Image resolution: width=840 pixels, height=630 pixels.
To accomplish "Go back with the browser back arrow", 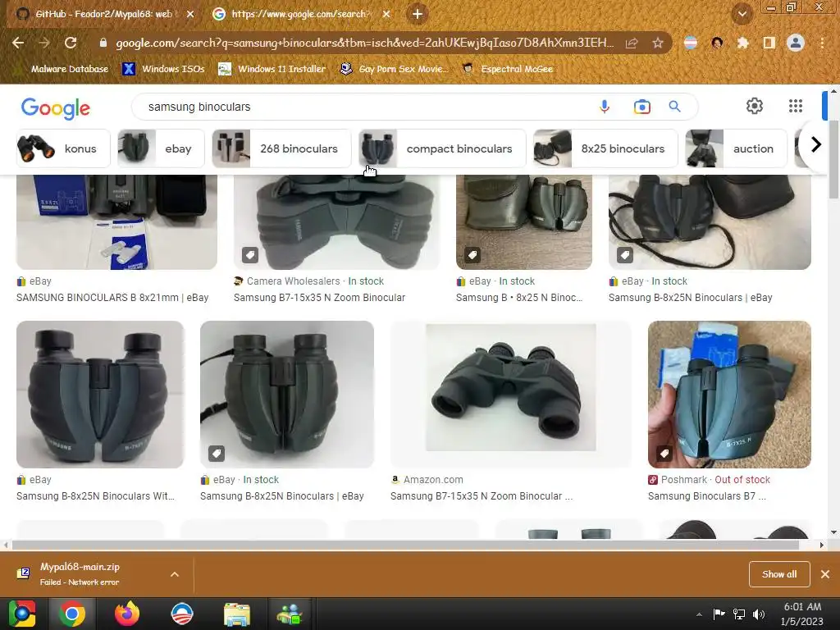I will click(x=18, y=43).
